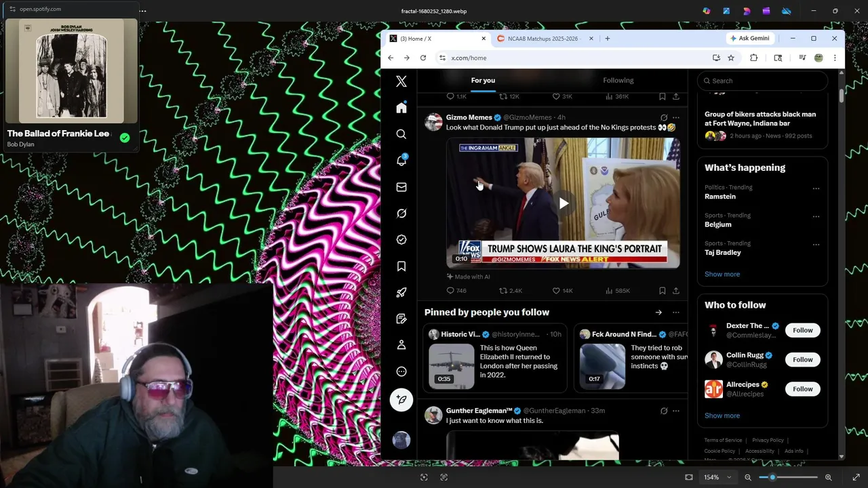Open a new browser tab
Viewport: 868px width, 488px height.
click(607, 39)
